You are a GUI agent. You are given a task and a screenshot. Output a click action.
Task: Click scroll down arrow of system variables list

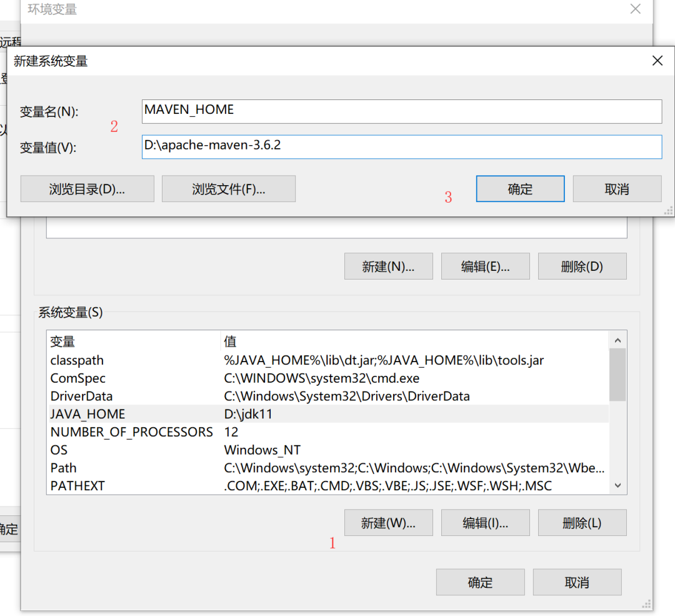click(617, 485)
